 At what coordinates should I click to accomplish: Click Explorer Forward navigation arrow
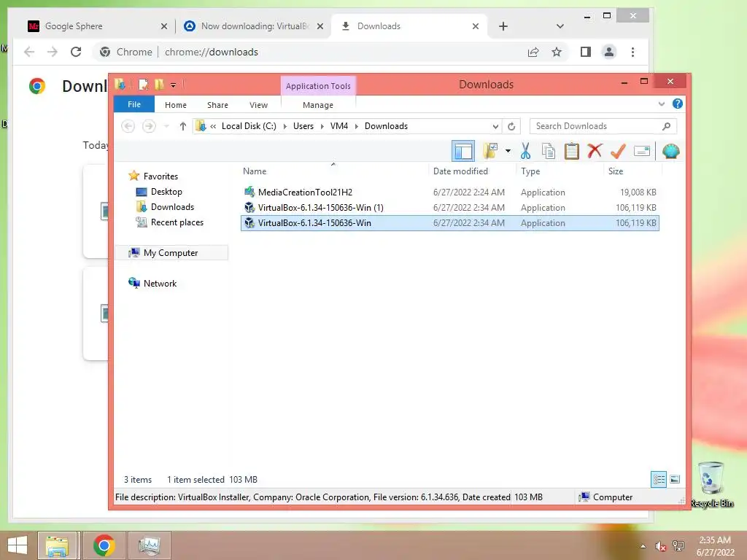tap(149, 126)
